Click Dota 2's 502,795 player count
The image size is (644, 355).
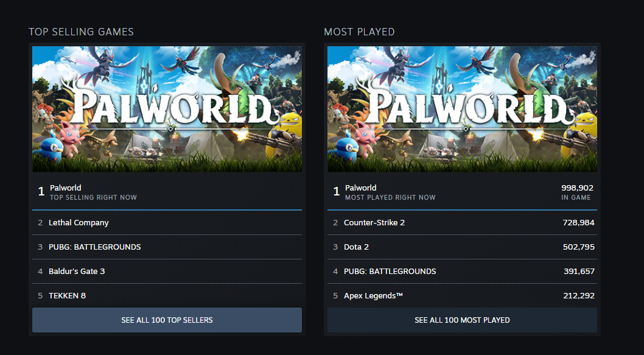click(x=579, y=247)
